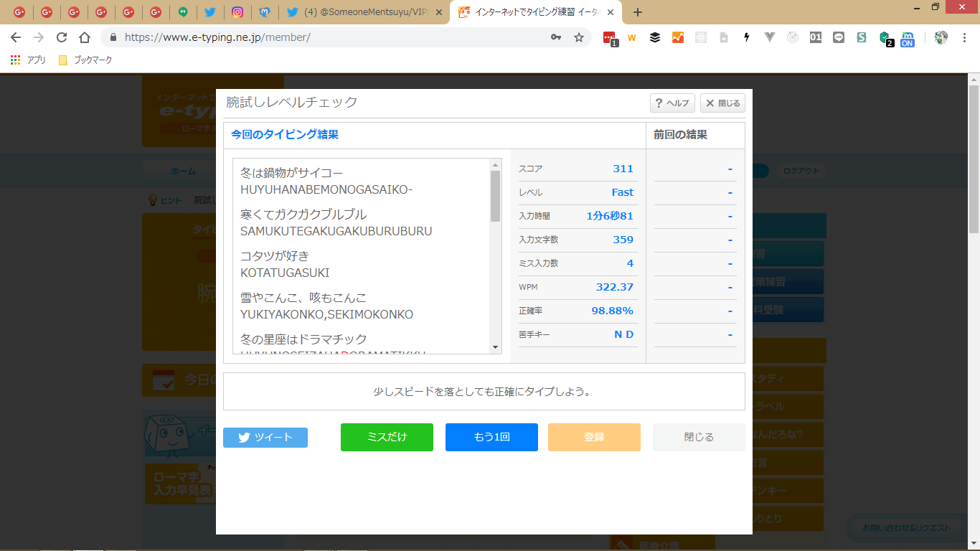This screenshot has width=980, height=551.
Task: Open the ブックマーク bookmarks folder
Action: (85, 60)
